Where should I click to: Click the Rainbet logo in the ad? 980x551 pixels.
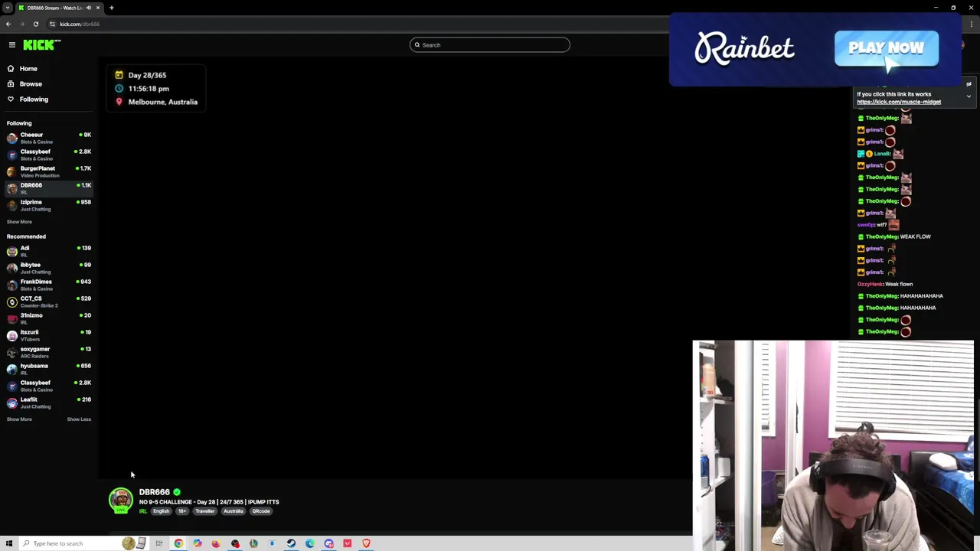pyautogui.click(x=744, y=48)
